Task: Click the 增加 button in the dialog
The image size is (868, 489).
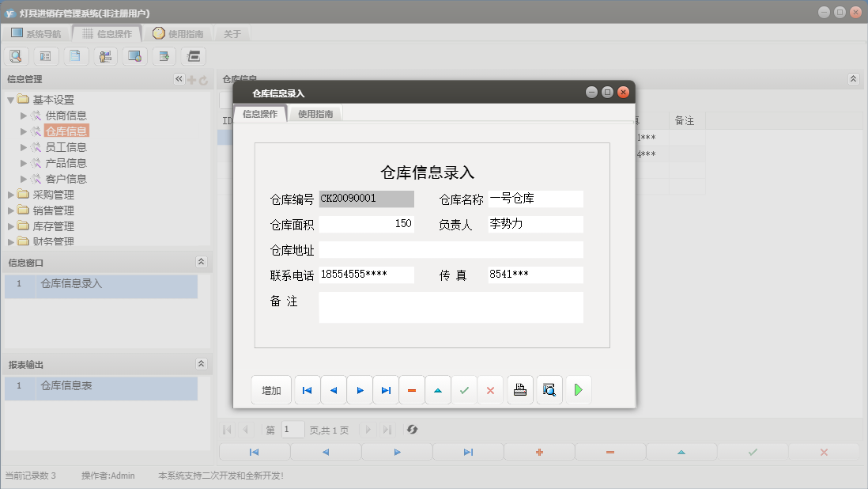Action: point(270,389)
